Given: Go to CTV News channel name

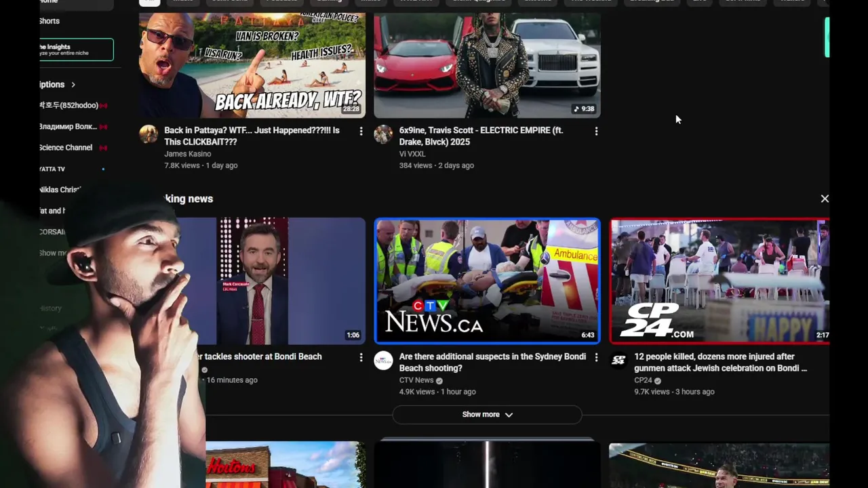Looking at the screenshot, I should click(x=416, y=380).
